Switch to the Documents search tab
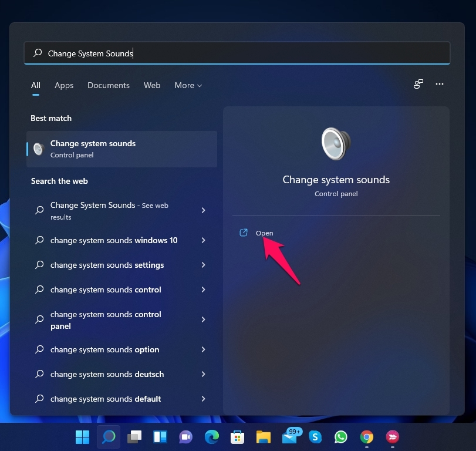Viewport: 476px width, 451px height. pos(109,85)
